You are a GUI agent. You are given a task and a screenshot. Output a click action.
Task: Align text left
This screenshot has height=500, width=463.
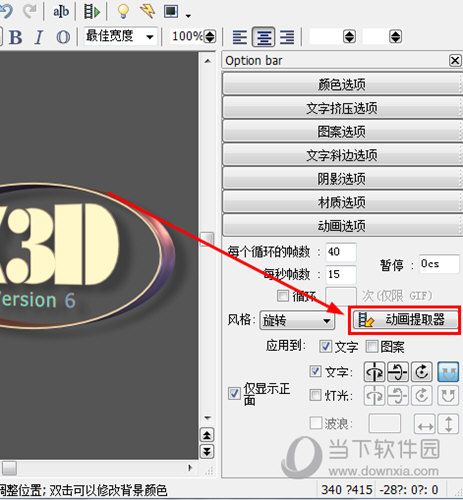(x=240, y=37)
